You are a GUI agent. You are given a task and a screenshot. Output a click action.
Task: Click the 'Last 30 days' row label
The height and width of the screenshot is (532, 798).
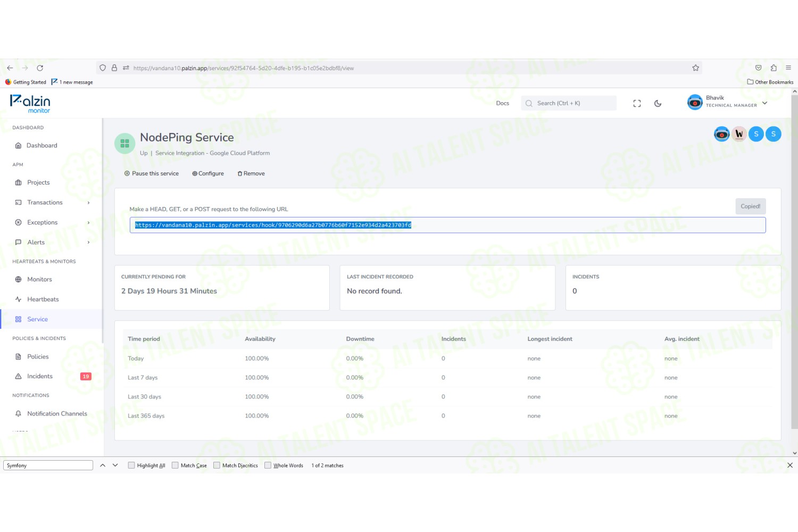tap(144, 397)
